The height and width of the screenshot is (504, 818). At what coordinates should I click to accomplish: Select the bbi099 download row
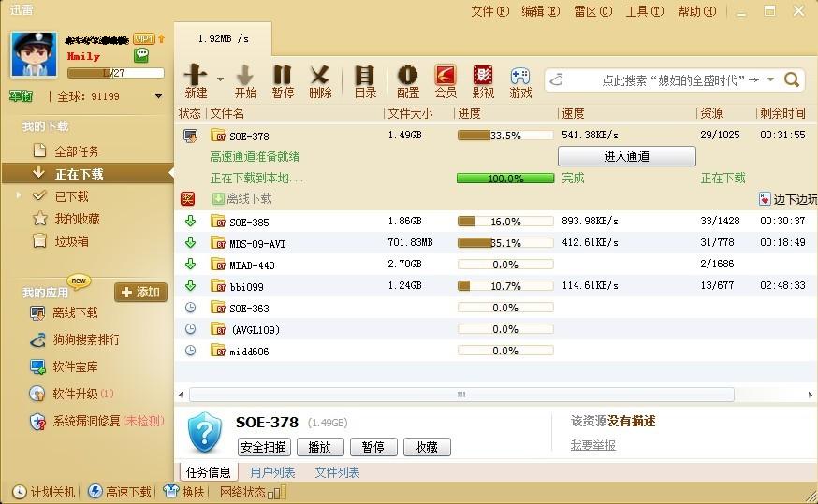pos(496,286)
